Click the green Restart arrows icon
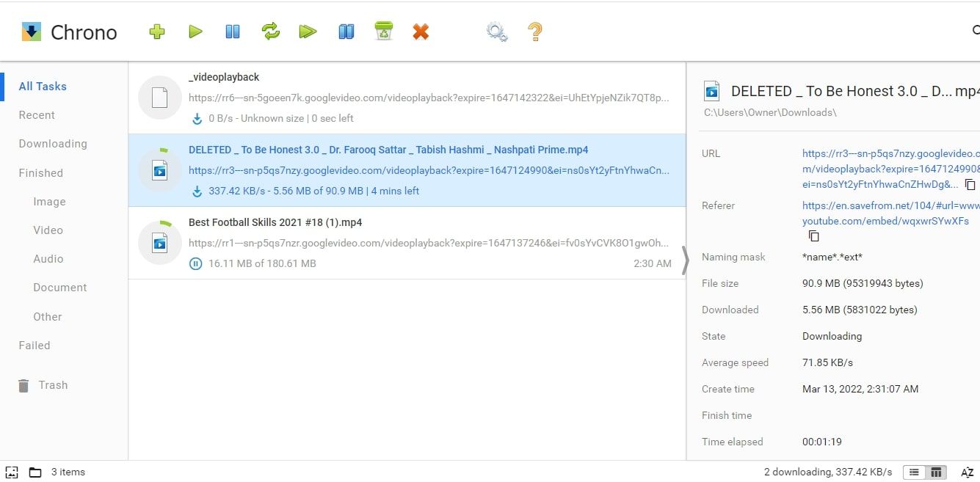This screenshot has height=482, width=980. [271, 32]
